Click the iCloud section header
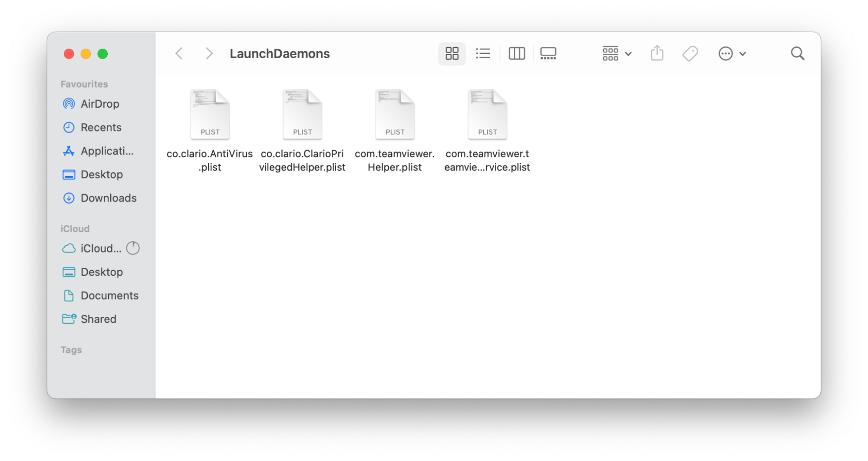 point(75,228)
